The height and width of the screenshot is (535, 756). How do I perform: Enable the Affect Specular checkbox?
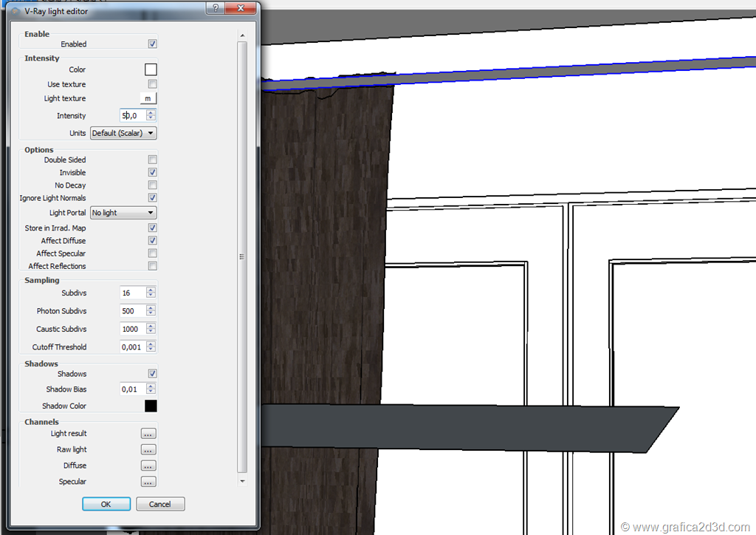click(153, 253)
